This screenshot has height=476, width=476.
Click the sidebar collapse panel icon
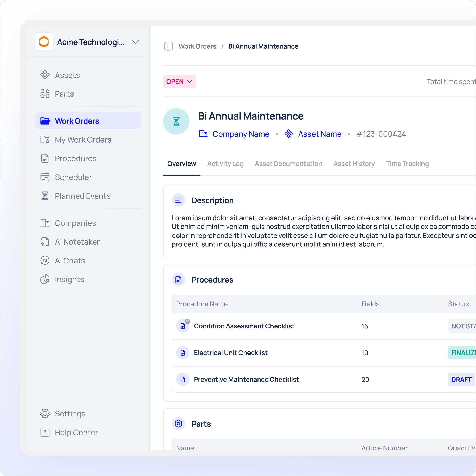[x=168, y=46]
